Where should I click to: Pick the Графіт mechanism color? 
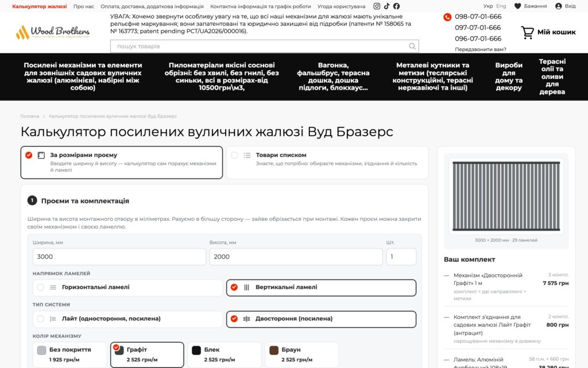(x=147, y=354)
